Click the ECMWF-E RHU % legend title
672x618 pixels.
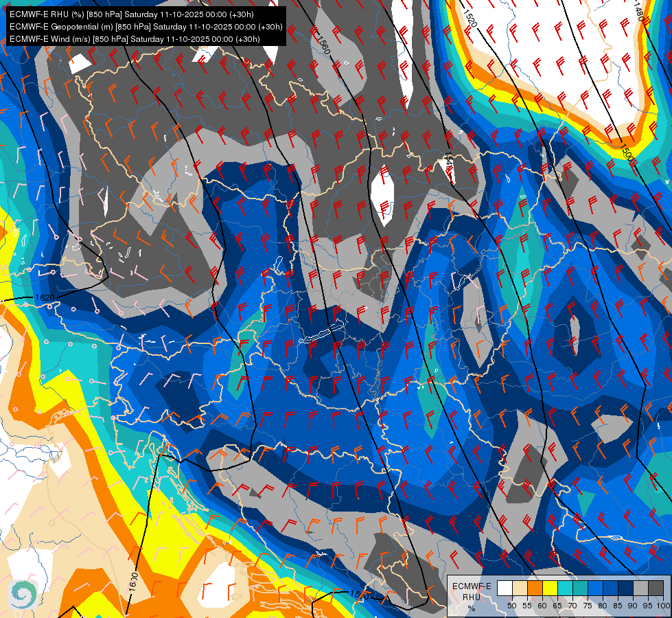(x=472, y=597)
